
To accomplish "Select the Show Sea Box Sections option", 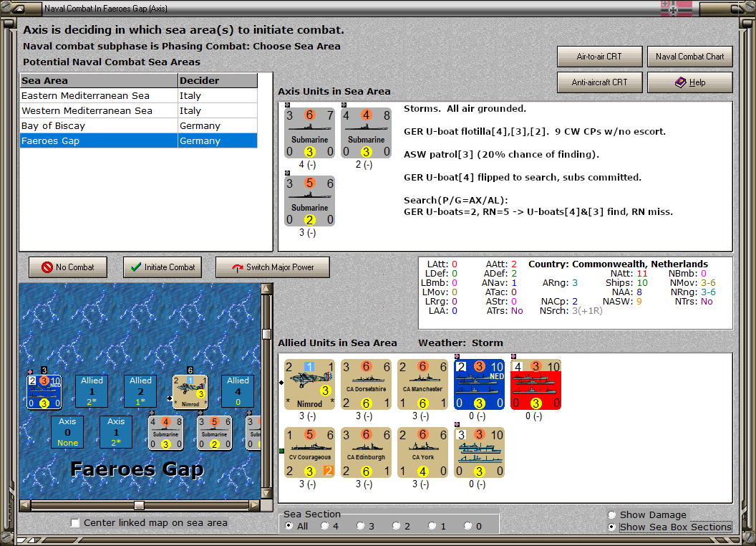I will (612, 527).
